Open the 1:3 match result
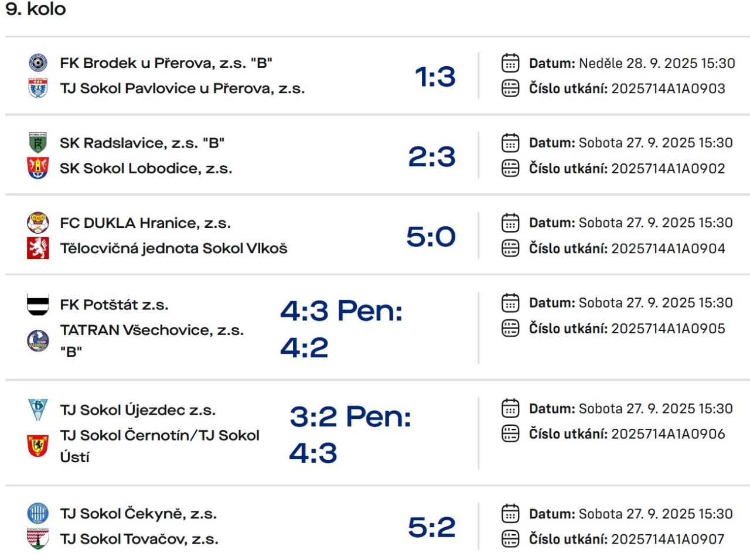The height and width of the screenshot is (560, 750). pos(435,77)
